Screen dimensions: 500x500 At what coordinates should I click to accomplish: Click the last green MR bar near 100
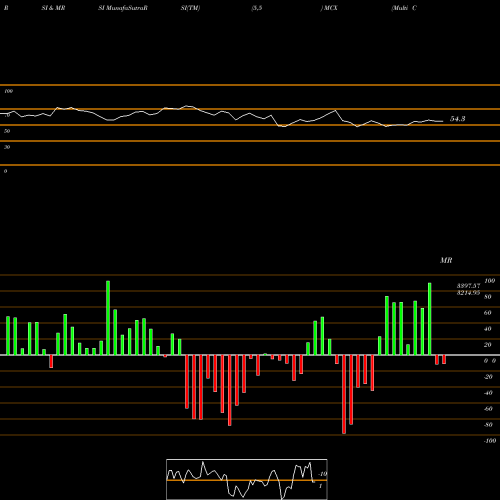[x=430, y=319]
